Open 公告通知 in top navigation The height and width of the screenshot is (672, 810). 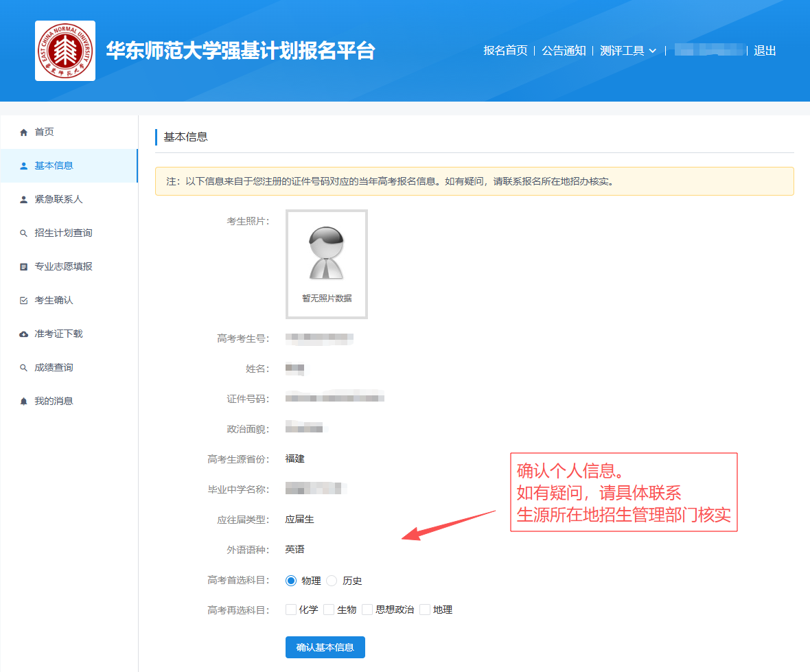[x=564, y=51]
